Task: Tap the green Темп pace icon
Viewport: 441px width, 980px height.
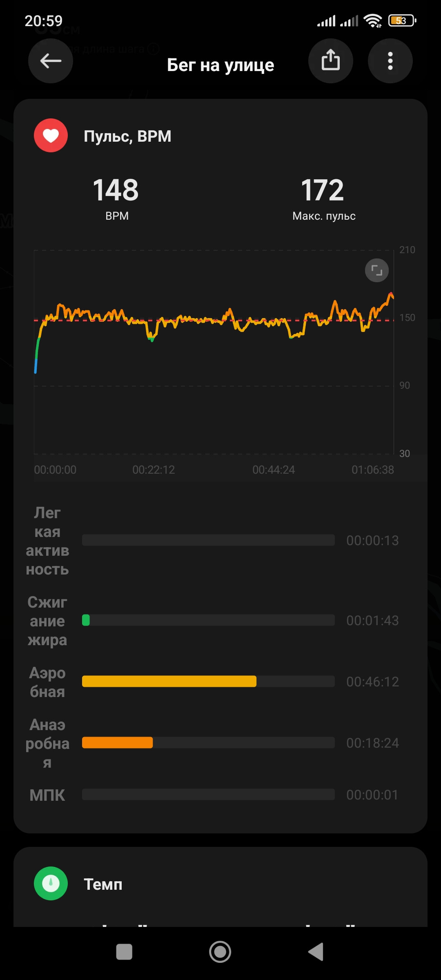Action: [x=51, y=884]
